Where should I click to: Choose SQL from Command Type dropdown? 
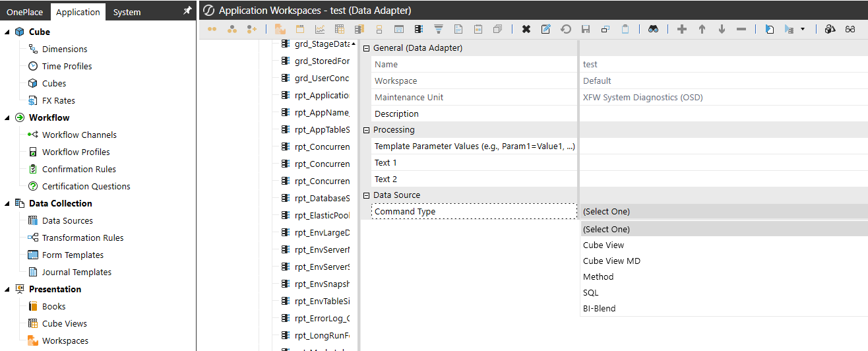591,292
